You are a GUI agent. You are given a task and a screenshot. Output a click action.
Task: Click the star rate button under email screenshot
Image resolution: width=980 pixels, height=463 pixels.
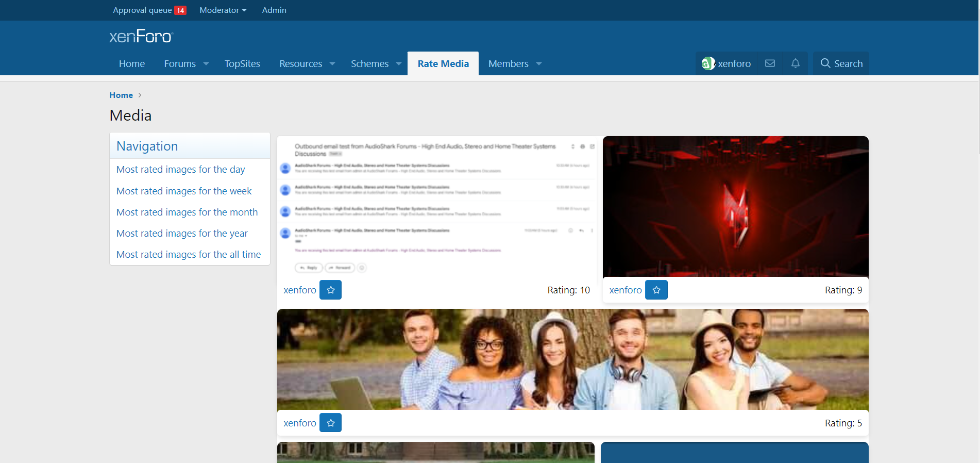click(330, 290)
